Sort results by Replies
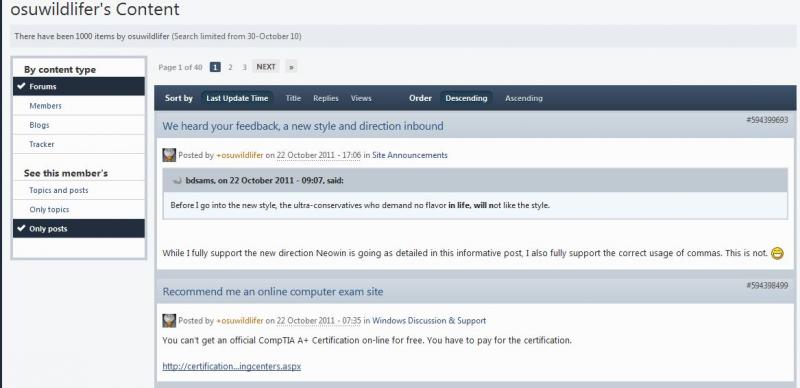 point(326,99)
